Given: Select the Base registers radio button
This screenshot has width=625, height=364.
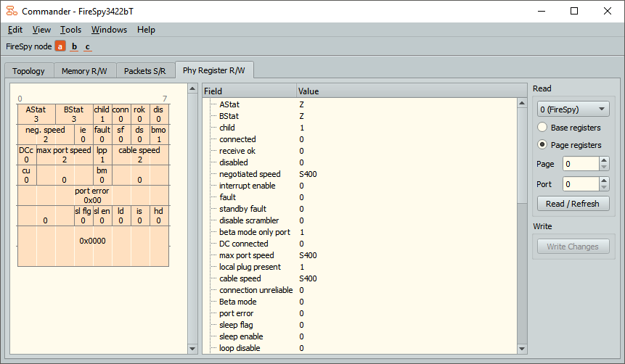Looking at the screenshot, I should pos(542,128).
